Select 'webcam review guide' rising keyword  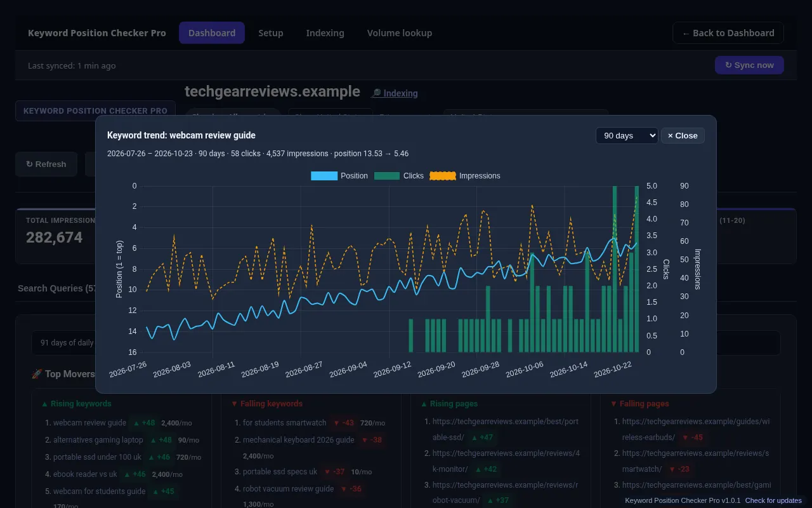click(x=89, y=423)
